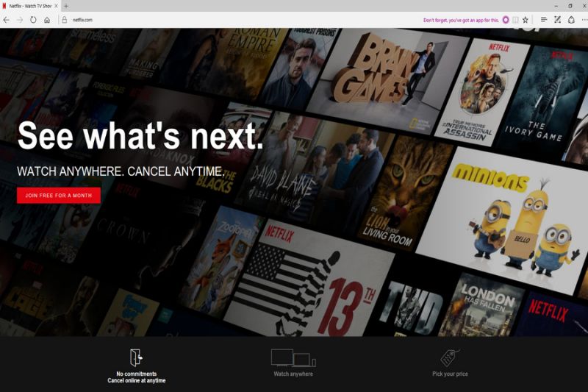Click the No commitments door icon
588x392 pixels.
click(136, 357)
